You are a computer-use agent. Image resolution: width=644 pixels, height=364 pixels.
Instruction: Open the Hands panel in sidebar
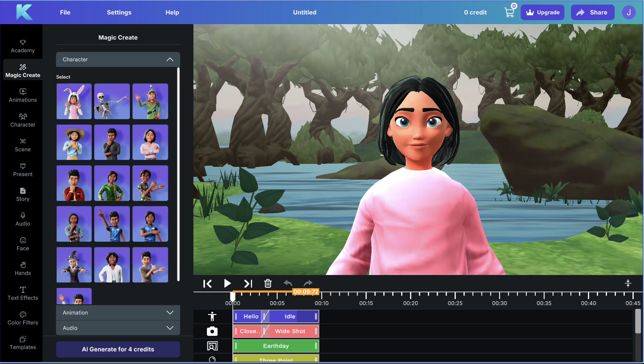coord(23,268)
